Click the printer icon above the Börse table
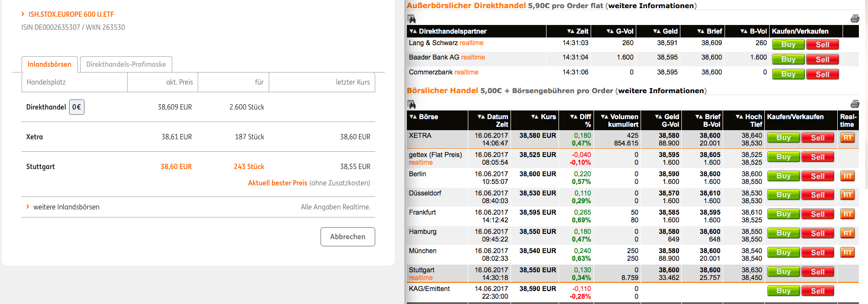 (x=855, y=104)
